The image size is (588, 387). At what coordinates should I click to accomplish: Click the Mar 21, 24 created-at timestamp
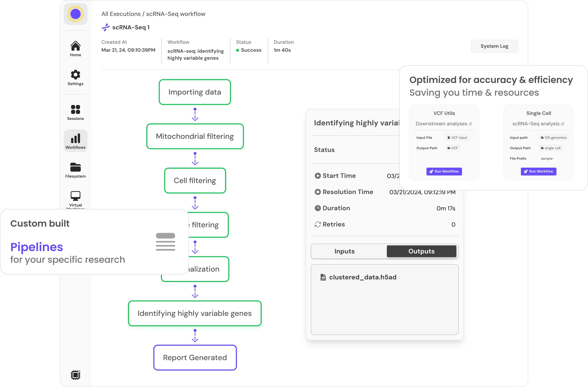128,50
